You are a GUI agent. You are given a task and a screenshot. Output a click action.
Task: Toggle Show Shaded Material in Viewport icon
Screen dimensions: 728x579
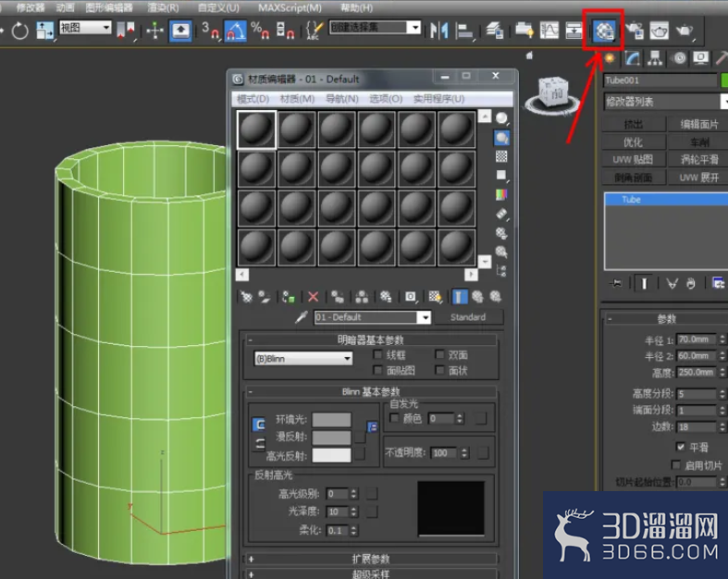[x=435, y=297]
